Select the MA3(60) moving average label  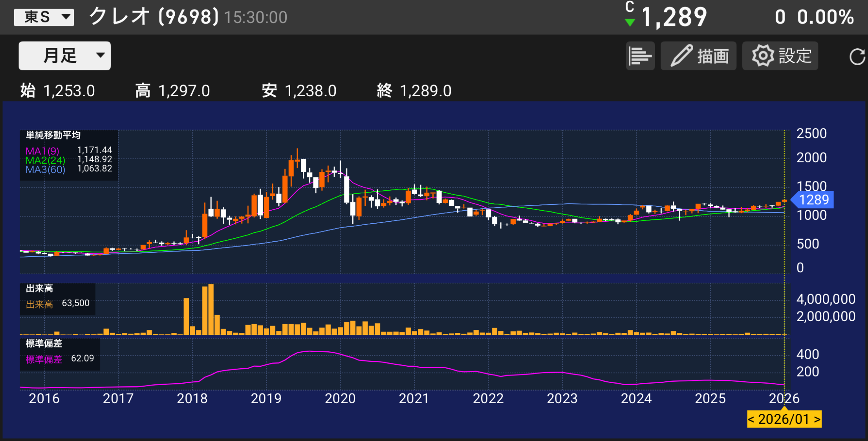coord(45,170)
